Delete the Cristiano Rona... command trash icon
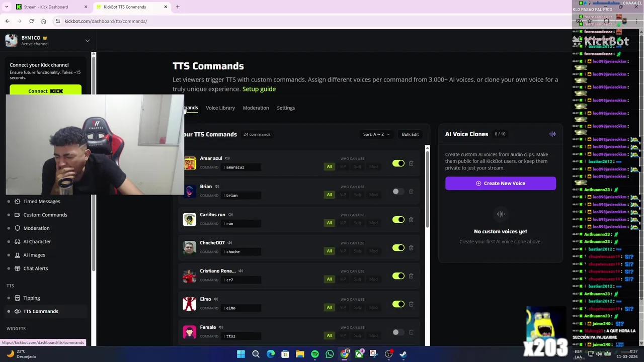The height and width of the screenshot is (362, 644). [x=411, y=276]
